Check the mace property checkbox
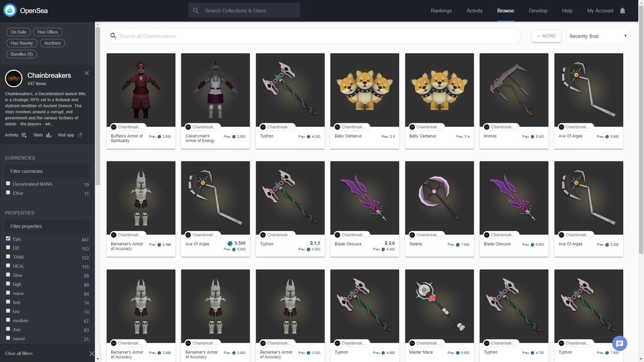 [8, 293]
